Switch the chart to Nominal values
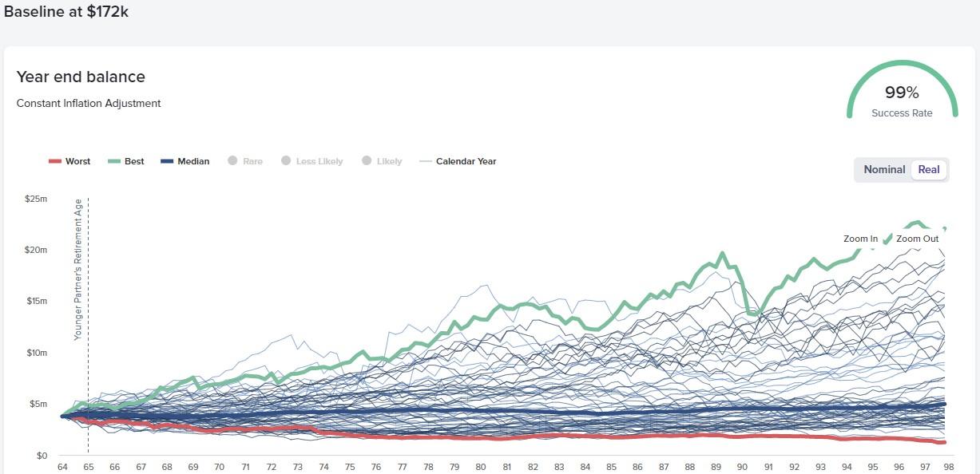The width and height of the screenshot is (980, 474). click(x=883, y=169)
